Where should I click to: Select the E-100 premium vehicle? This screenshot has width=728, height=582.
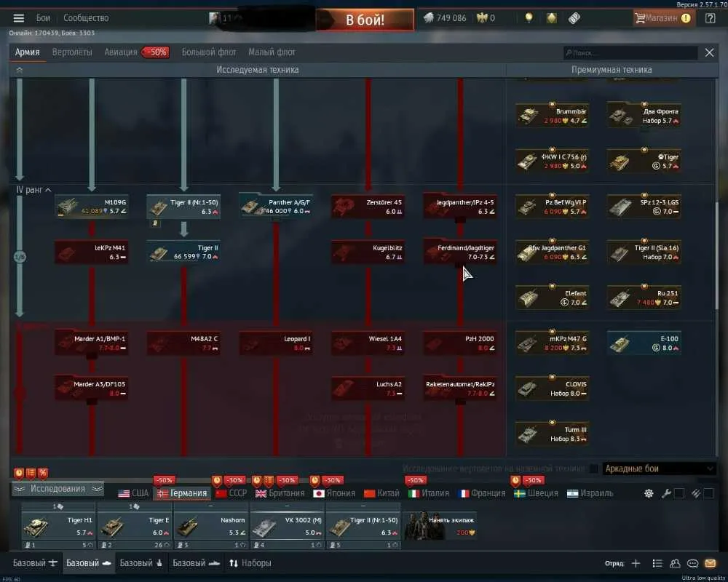(644, 343)
